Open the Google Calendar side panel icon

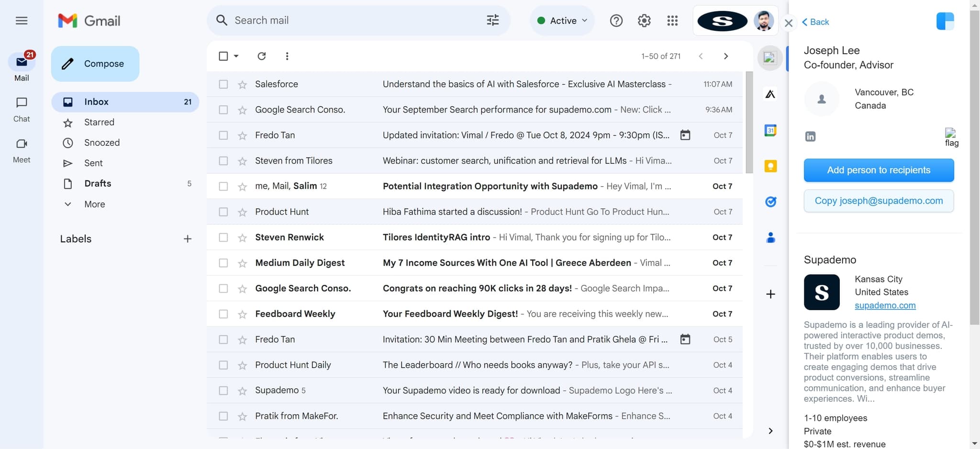[770, 130]
